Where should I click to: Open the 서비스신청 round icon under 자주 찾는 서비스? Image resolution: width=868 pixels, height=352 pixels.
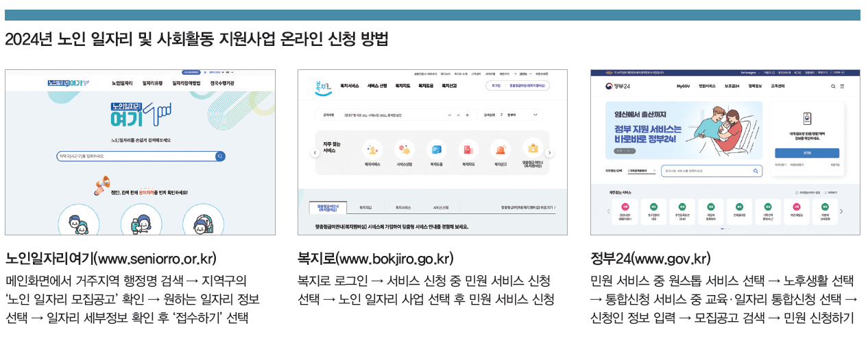(x=405, y=150)
